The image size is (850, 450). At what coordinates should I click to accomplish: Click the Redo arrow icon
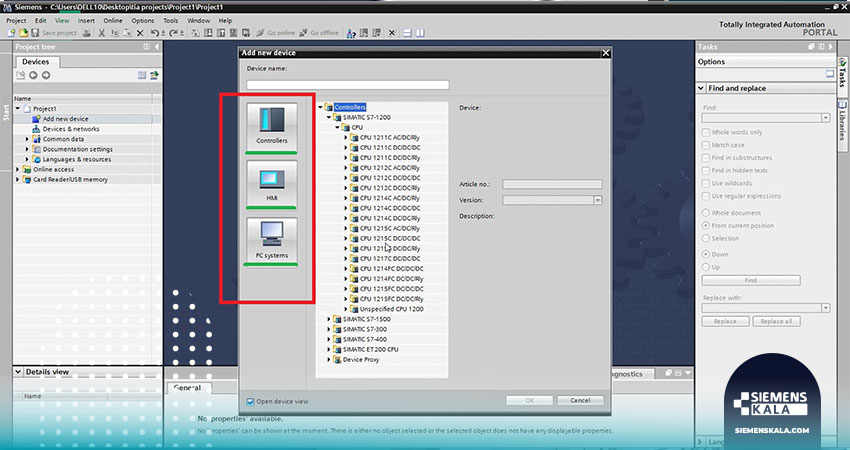pos(173,33)
